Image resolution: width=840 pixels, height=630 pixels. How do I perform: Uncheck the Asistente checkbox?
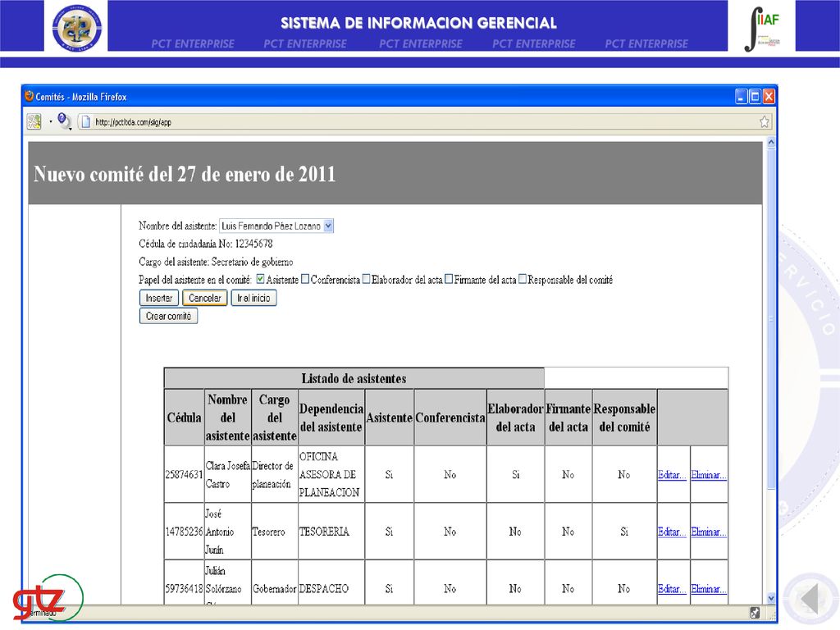pos(260,279)
